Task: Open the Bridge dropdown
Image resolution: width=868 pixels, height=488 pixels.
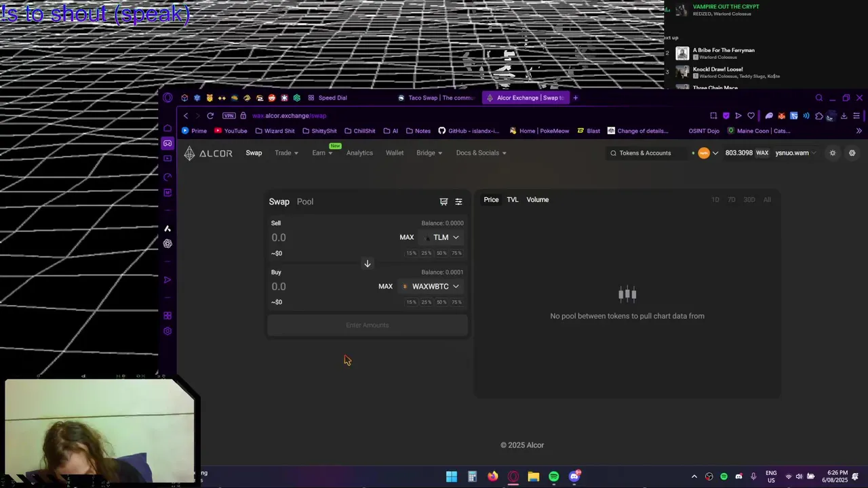Action: tap(429, 153)
